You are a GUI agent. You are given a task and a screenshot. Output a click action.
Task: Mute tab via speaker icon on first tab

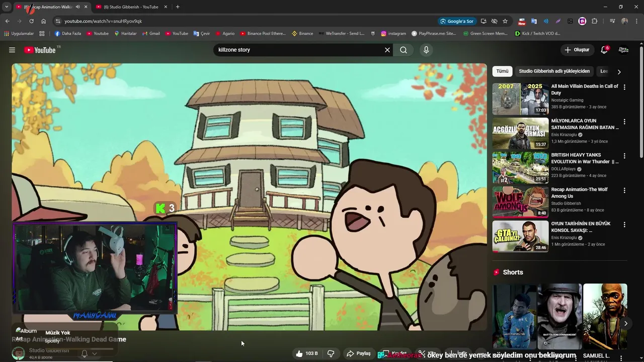(x=77, y=7)
